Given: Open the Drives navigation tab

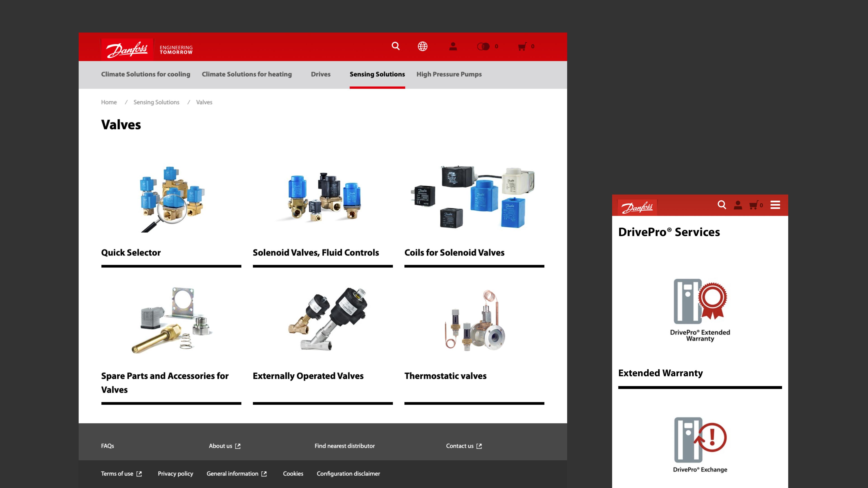Looking at the screenshot, I should click(321, 74).
